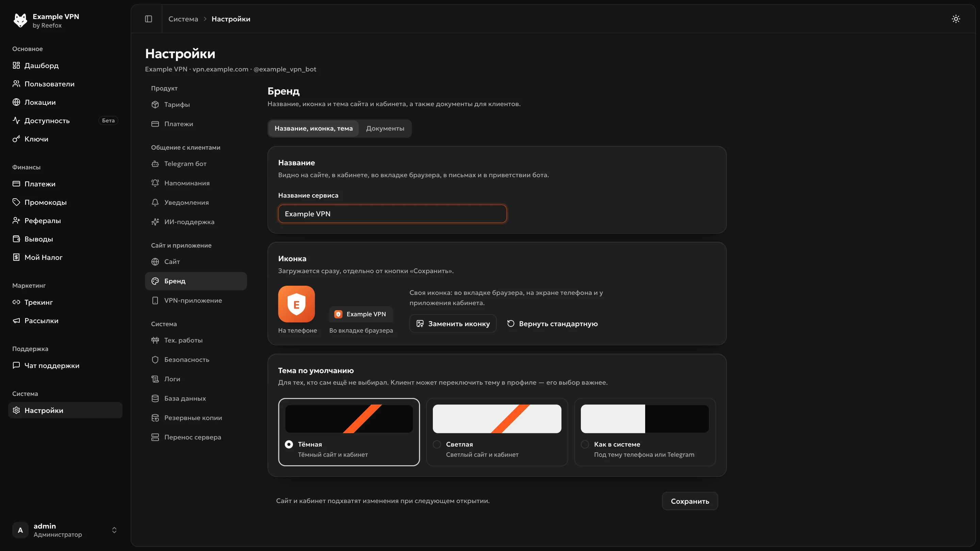This screenshot has height=551, width=980.
Task: Click the dark theme preview swatch
Action: (349, 419)
